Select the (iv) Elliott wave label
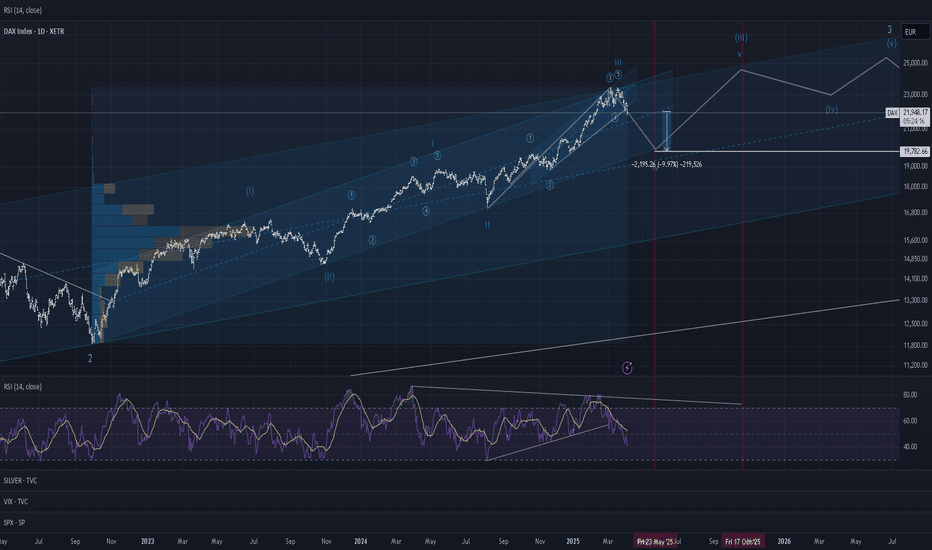The image size is (932, 550). [832, 109]
